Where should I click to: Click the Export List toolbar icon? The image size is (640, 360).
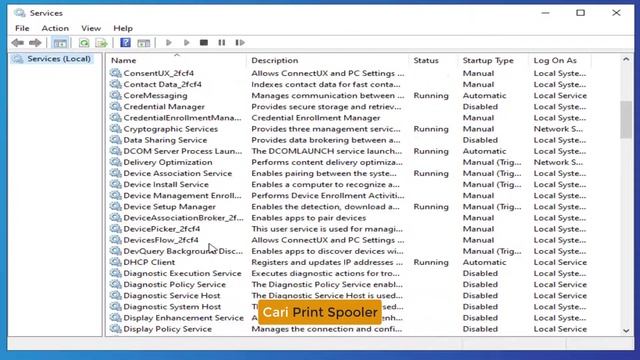(x=101, y=42)
